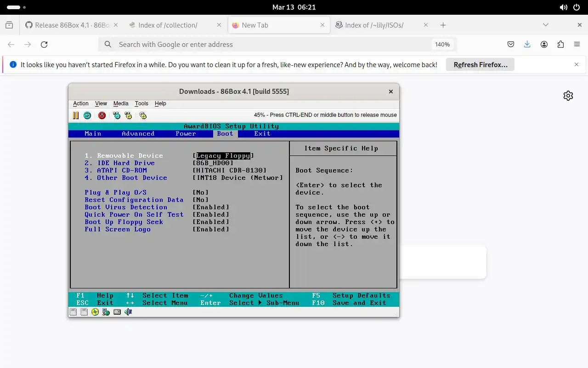Click the 140% zoom level indicator

pos(442,45)
